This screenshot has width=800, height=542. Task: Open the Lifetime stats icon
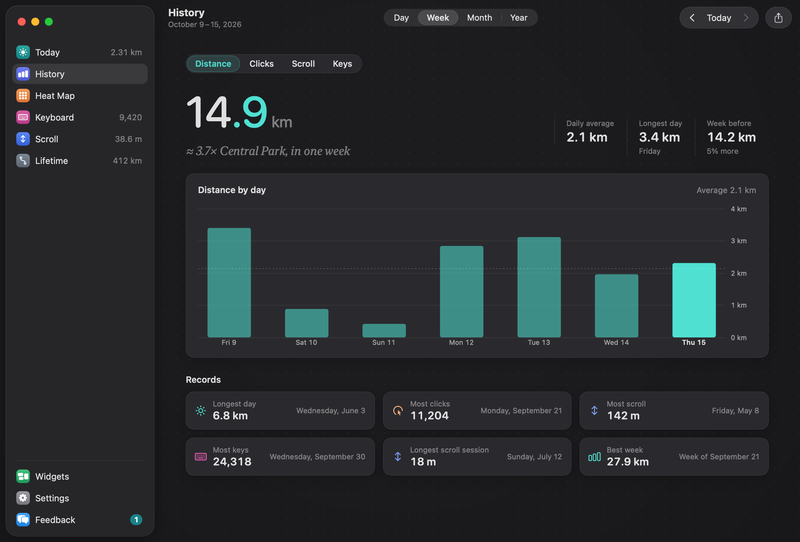point(23,160)
